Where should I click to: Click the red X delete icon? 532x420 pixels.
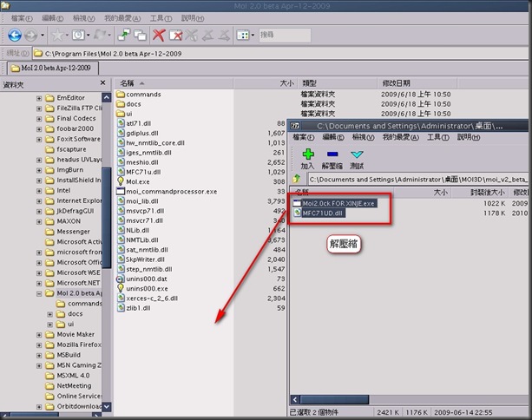coord(159,35)
